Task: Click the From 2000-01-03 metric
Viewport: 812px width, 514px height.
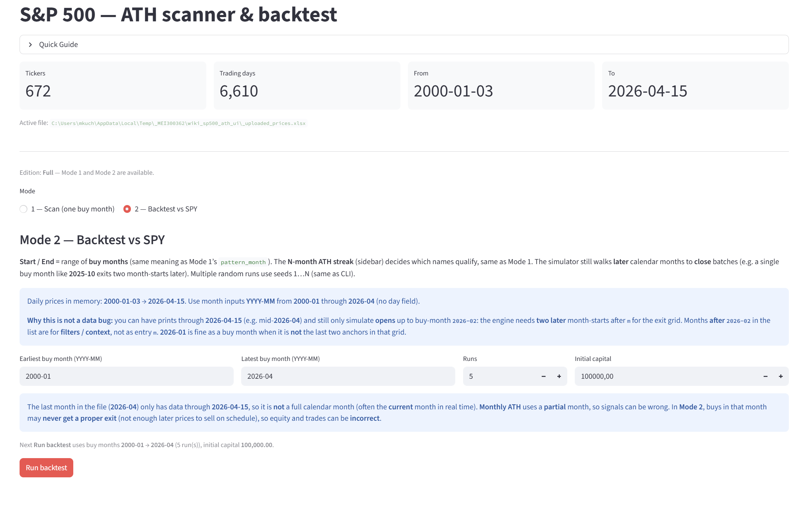Action: click(501, 85)
